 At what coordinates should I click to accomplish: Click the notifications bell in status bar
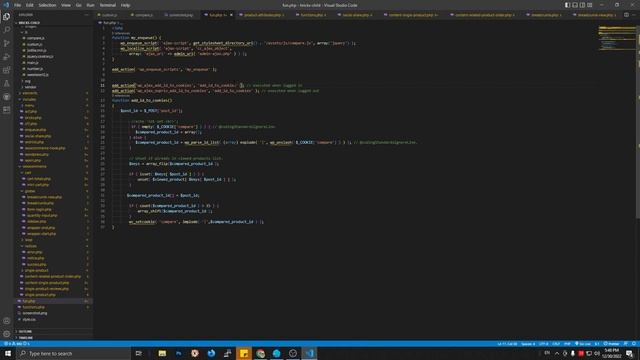pyautogui.click(x=634, y=344)
